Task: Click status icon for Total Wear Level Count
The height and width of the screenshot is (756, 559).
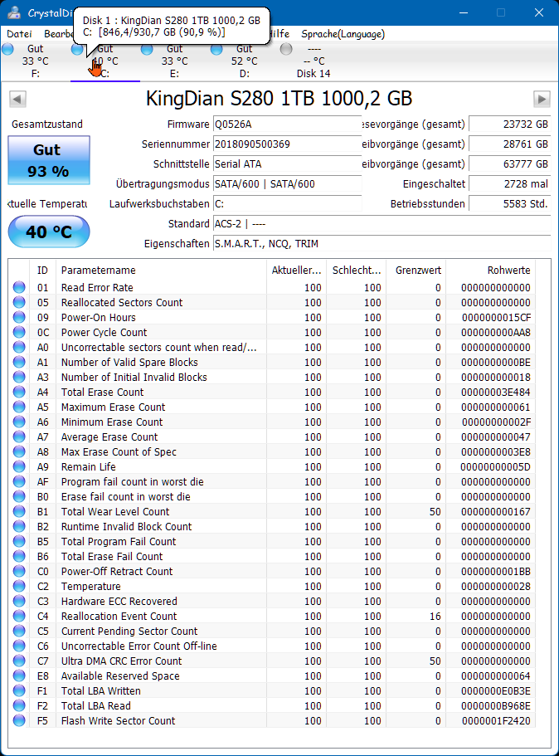Action: tap(19, 512)
